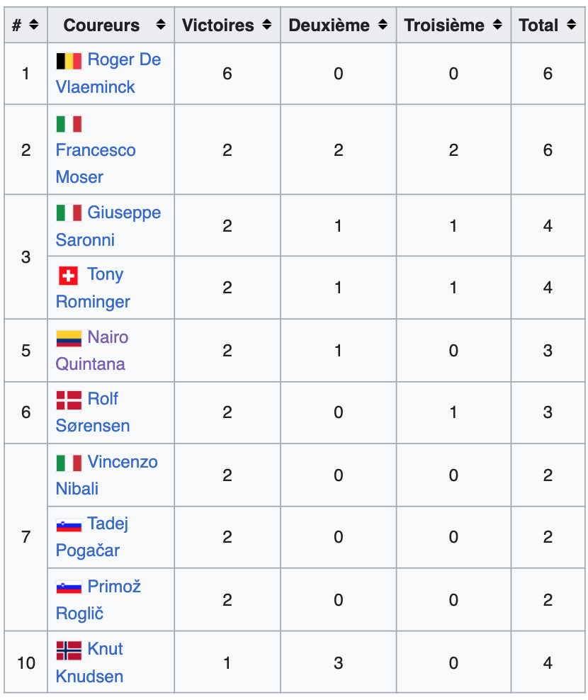Open the Francesco Moser link
Image resolution: width=588 pixels, height=700 pixels.
tap(96, 150)
